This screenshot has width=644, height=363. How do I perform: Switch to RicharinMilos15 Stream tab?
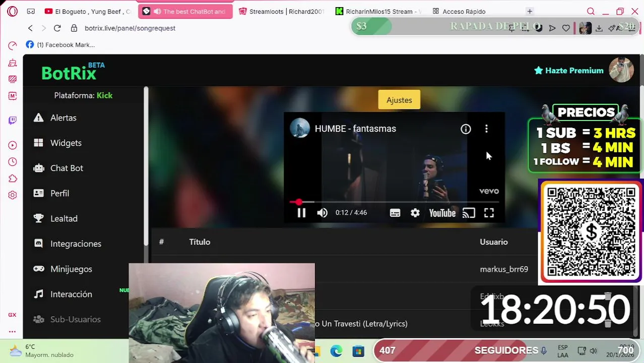pos(379,11)
